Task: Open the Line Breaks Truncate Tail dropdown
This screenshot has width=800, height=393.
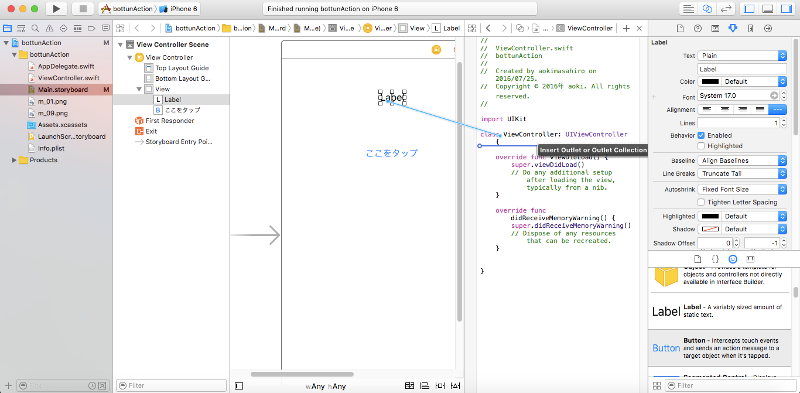Action: coord(742,174)
